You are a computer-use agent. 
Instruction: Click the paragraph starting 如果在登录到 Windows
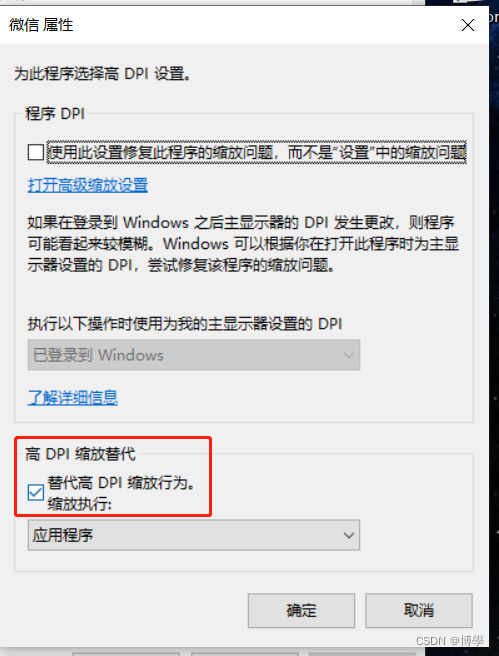(243, 244)
